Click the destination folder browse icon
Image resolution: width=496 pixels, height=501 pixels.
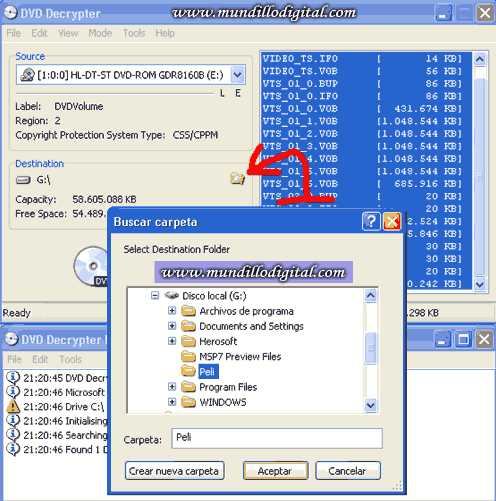click(x=237, y=179)
